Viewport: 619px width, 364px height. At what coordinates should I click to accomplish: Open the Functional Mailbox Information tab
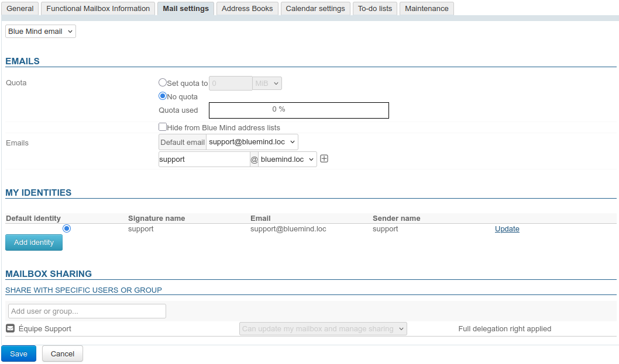98,9
